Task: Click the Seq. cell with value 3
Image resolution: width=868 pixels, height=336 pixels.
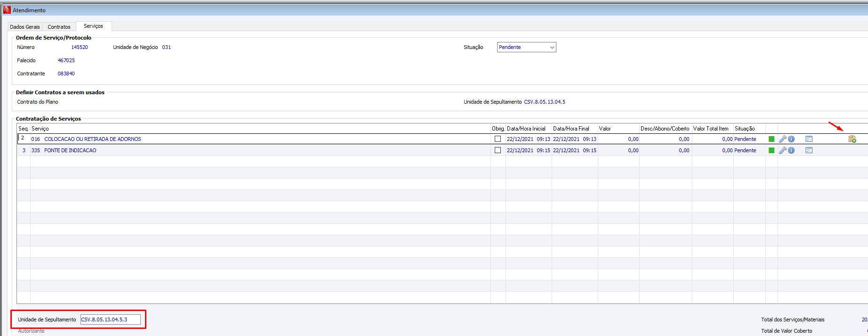Action: pyautogui.click(x=24, y=150)
